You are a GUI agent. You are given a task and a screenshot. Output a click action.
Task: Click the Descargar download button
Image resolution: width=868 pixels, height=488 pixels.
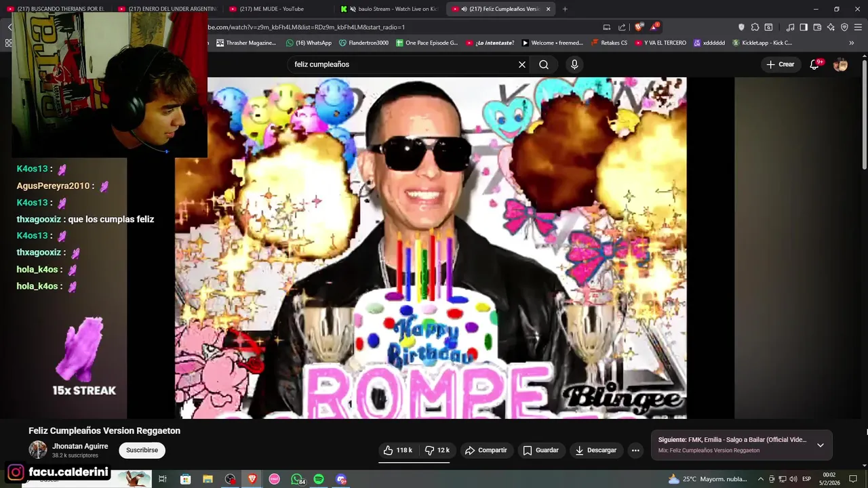click(x=596, y=450)
